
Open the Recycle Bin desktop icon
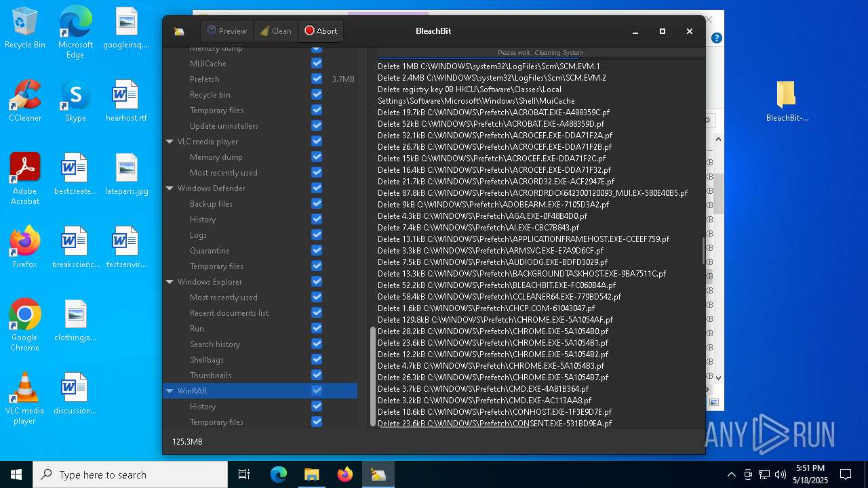(25, 28)
